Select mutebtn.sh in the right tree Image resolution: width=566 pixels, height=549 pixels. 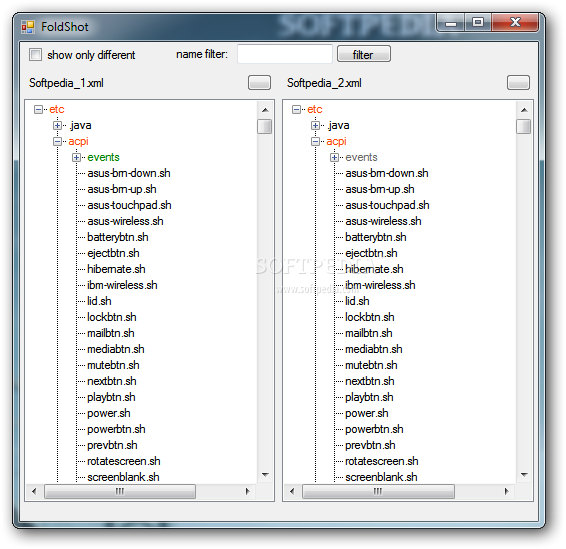[371, 365]
